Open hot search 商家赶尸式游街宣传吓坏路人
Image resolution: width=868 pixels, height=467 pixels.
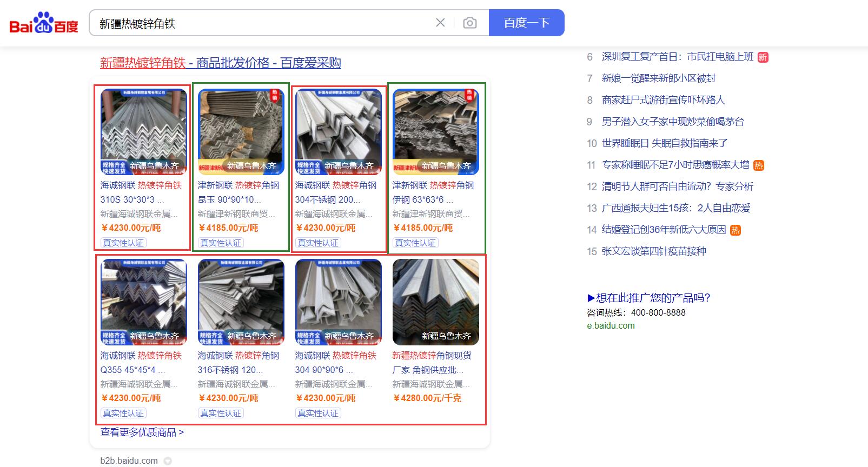[x=664, y=100]
